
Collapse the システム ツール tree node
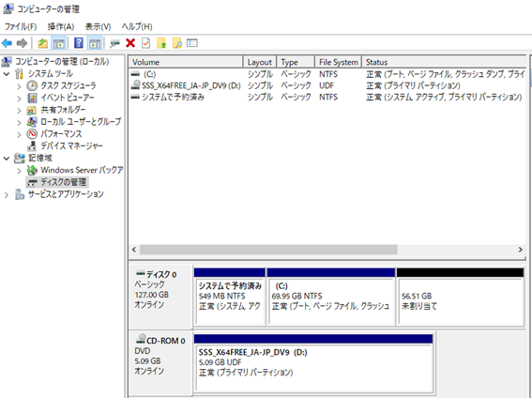tap(7, 74)
